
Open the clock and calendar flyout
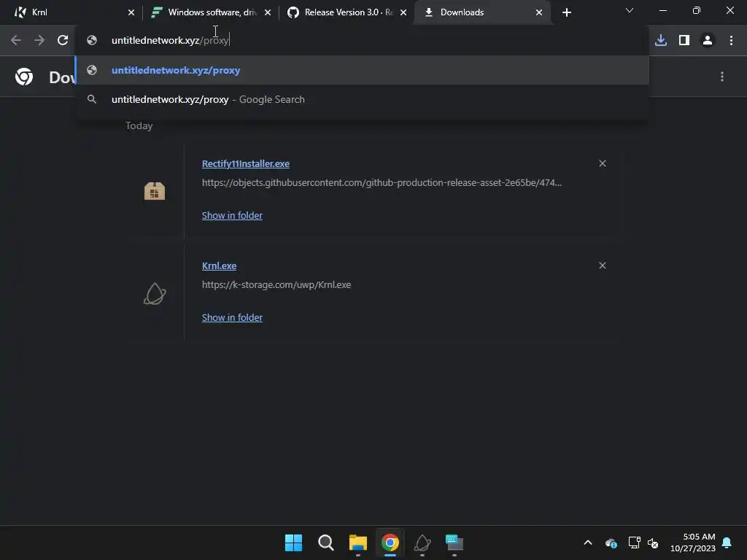coord(693,542)
